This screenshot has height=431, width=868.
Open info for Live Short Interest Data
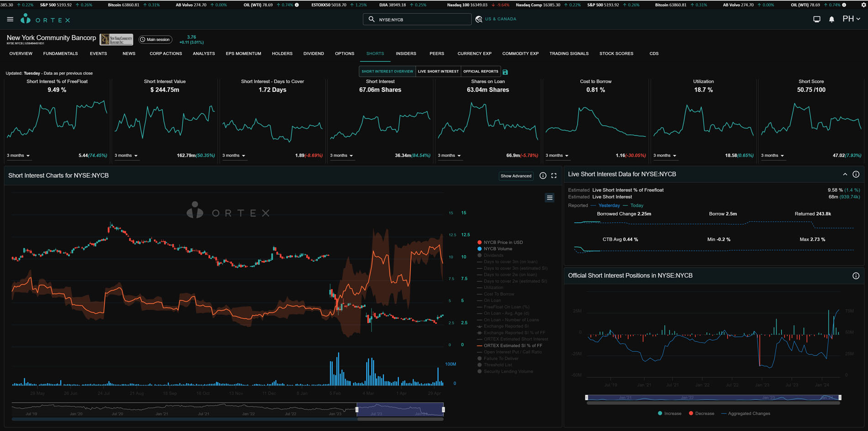tap(856, 175)
